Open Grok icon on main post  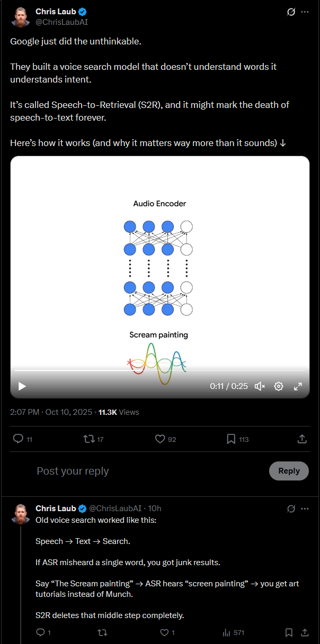(290, 12)
